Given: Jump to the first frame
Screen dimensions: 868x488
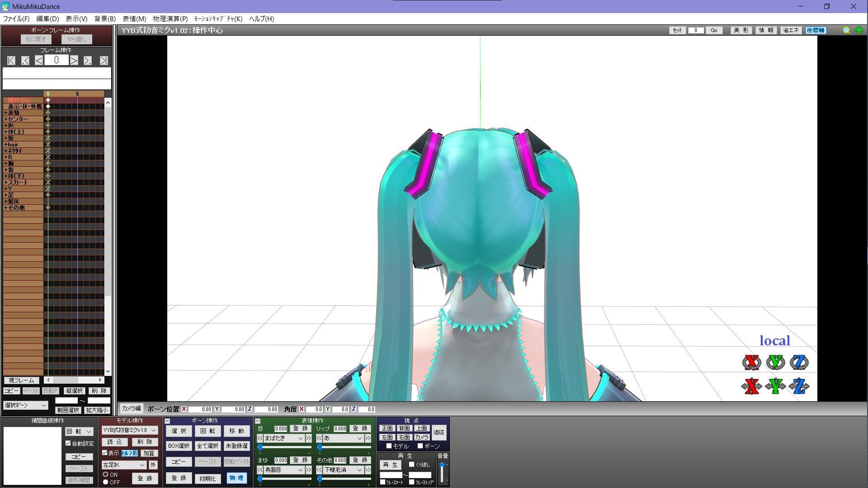Looking at the screenshot, I should [11, 61].
